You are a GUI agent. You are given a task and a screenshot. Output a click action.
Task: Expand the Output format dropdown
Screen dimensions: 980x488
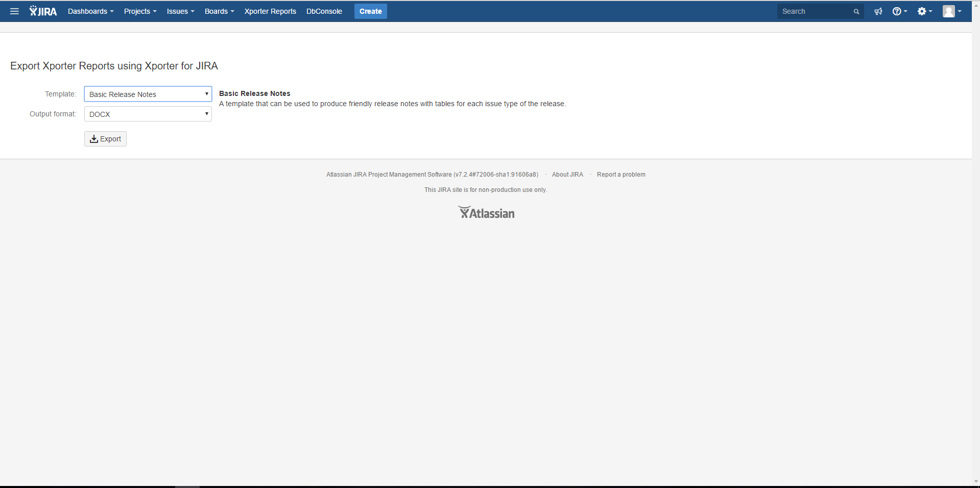tap(148, 114)
